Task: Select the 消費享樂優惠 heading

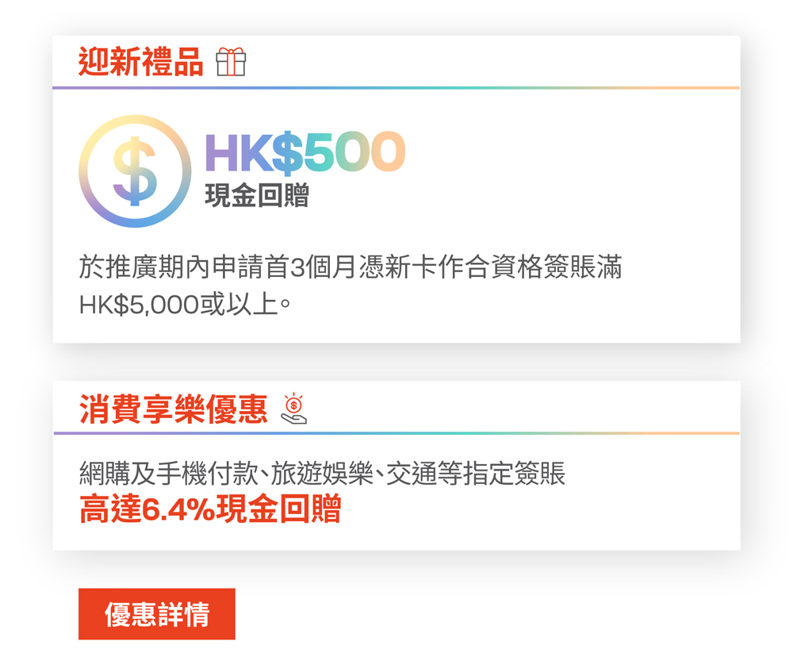Action: [174, 409]
